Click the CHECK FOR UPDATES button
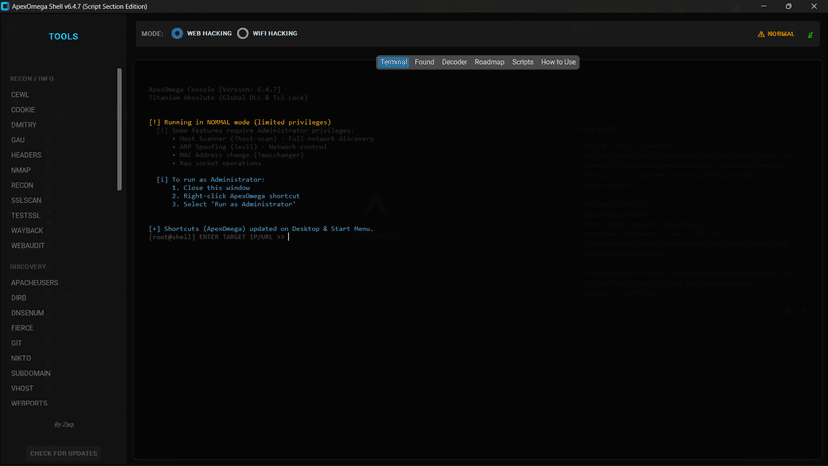 (63, 453)
